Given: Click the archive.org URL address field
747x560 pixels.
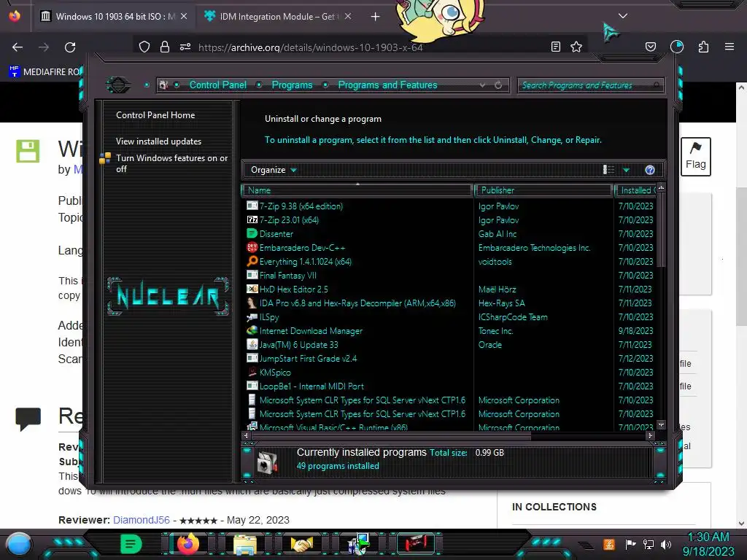Looking at the screenshot, I should [311, 47].
